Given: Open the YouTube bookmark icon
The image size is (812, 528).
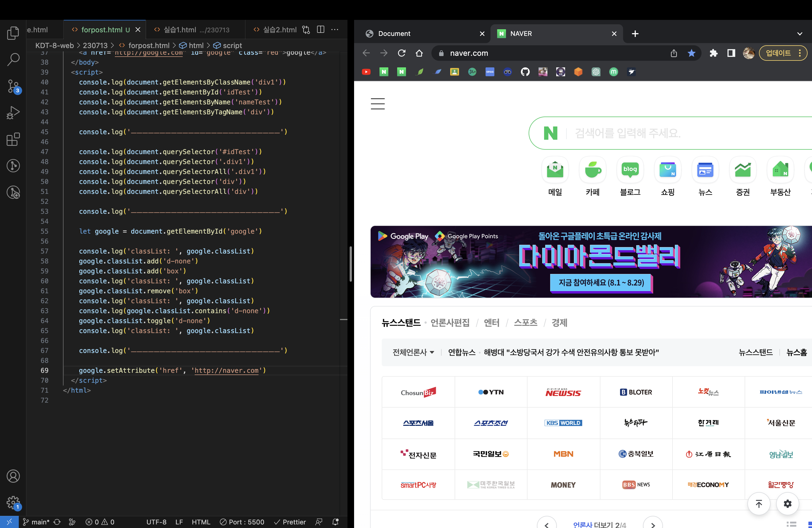Looking at the screenshot, I should tap(366, 72).
